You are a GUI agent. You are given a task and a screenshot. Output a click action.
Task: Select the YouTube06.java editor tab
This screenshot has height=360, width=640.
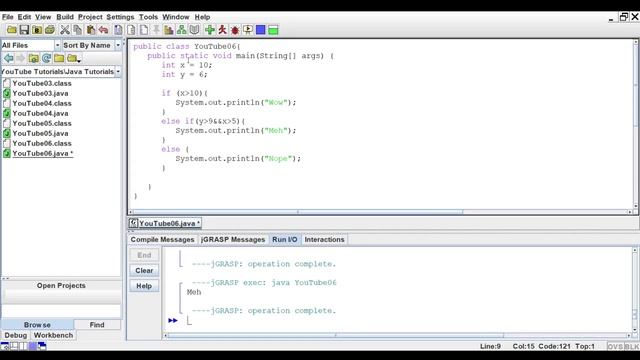165,223
